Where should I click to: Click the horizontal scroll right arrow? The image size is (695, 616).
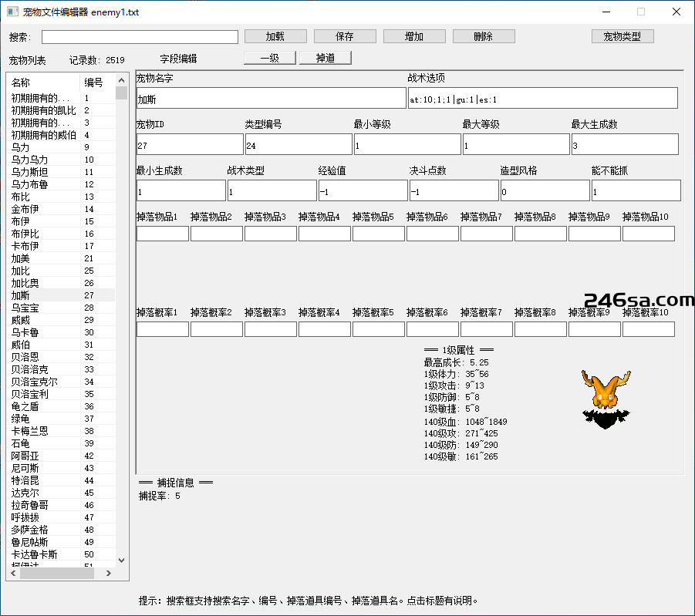109,573
